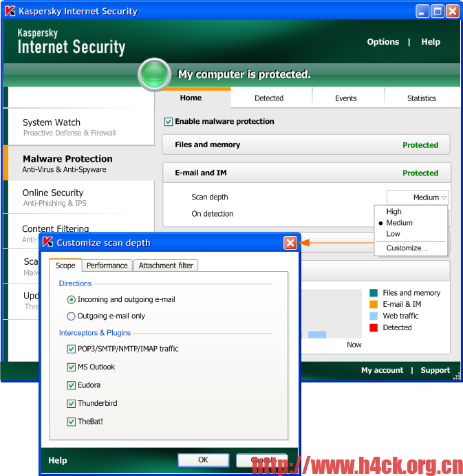Screen dimensions: 463x476
Task: Open the Attachment filter tab
Action: [166, 266]
